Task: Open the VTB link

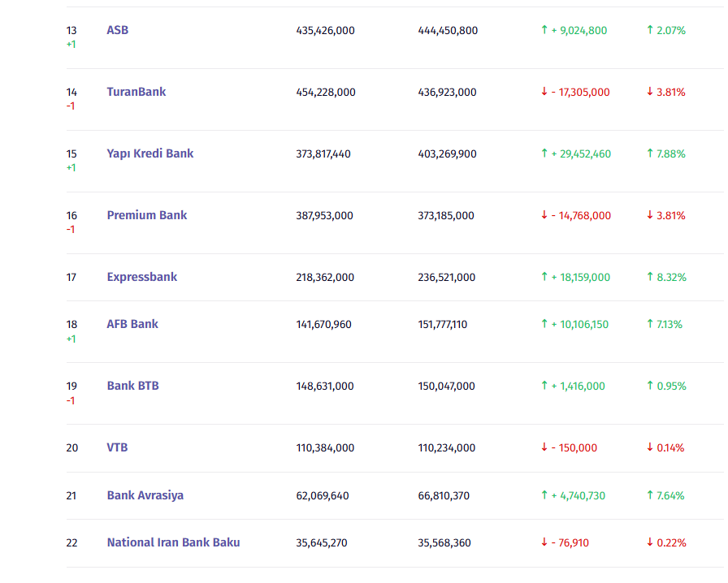Action: 117,447
